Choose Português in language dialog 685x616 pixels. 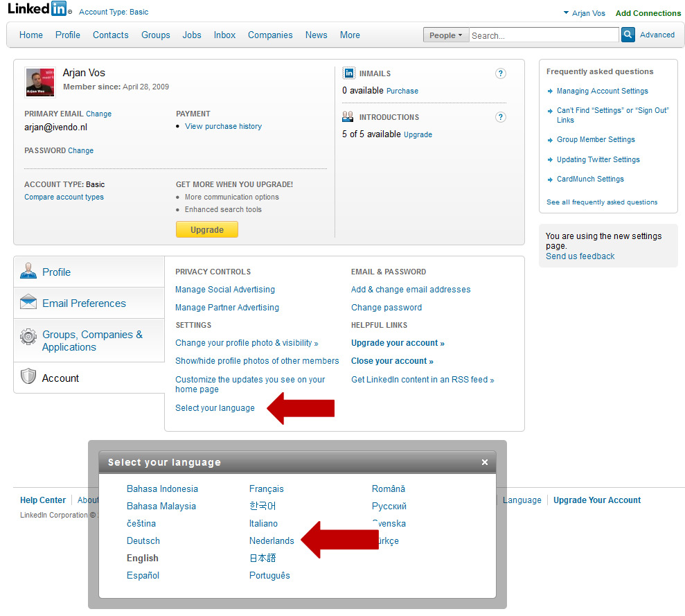pos(269,575)
